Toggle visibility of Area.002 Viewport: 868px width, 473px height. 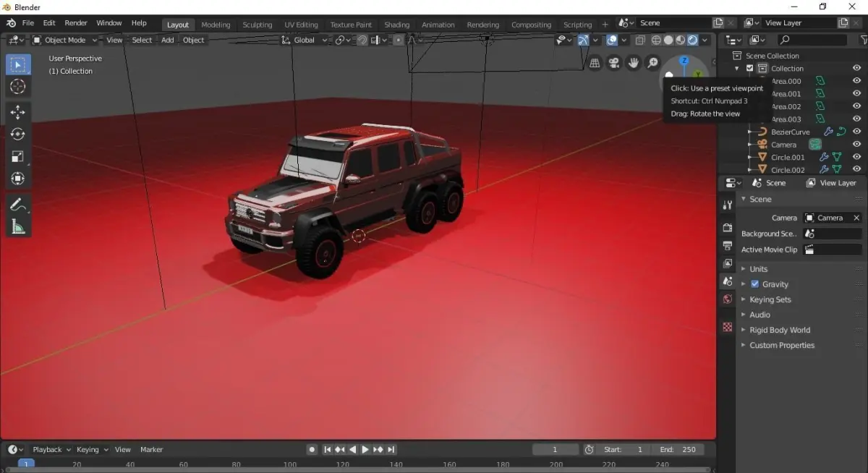(856, 106)
